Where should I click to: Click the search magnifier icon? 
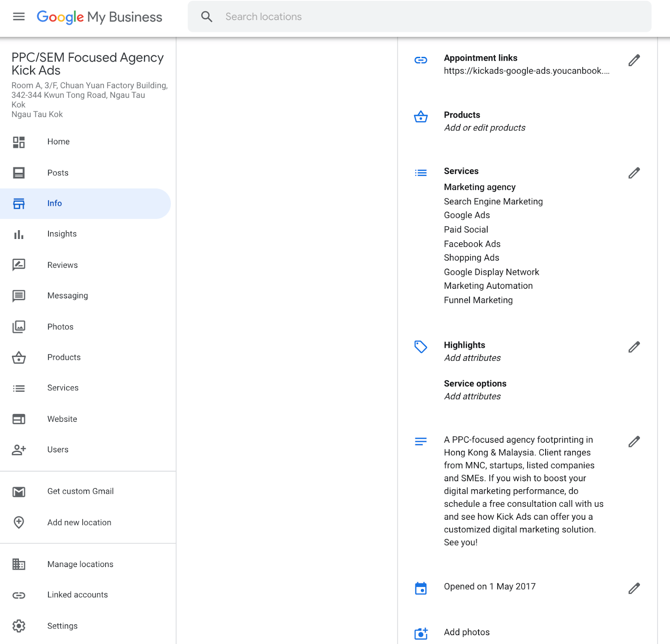[x=206, y=17]
